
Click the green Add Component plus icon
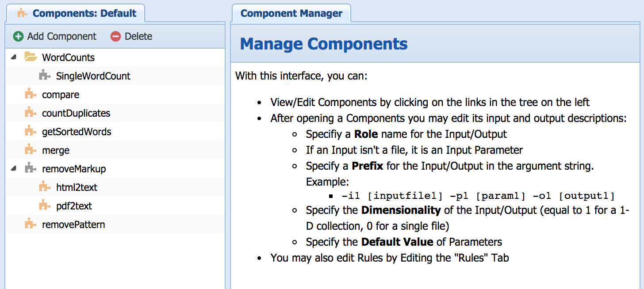pyautogui.click(x=18, y=36)
